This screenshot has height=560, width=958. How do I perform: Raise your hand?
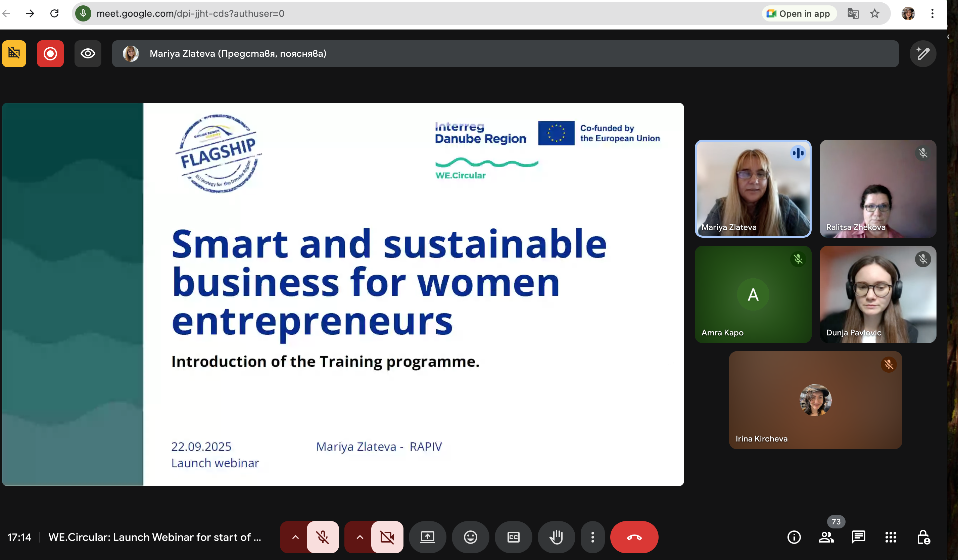[556, 537]
